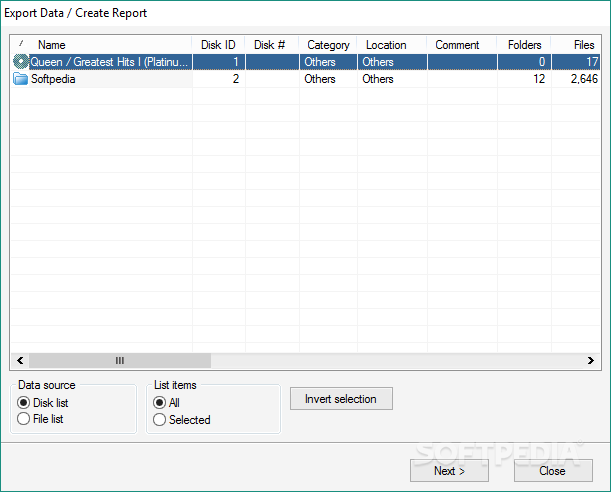Click Location Others in Softpedia row
Viewport: 611px width, 492px height.
378,79
